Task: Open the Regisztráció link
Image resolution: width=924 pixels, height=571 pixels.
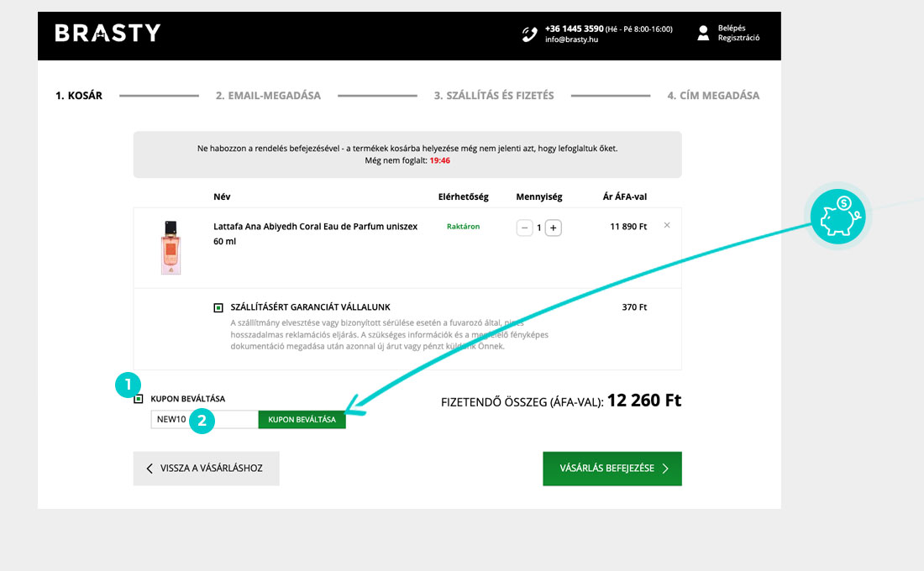Action: pyautogui.click(x=738, y=39)
